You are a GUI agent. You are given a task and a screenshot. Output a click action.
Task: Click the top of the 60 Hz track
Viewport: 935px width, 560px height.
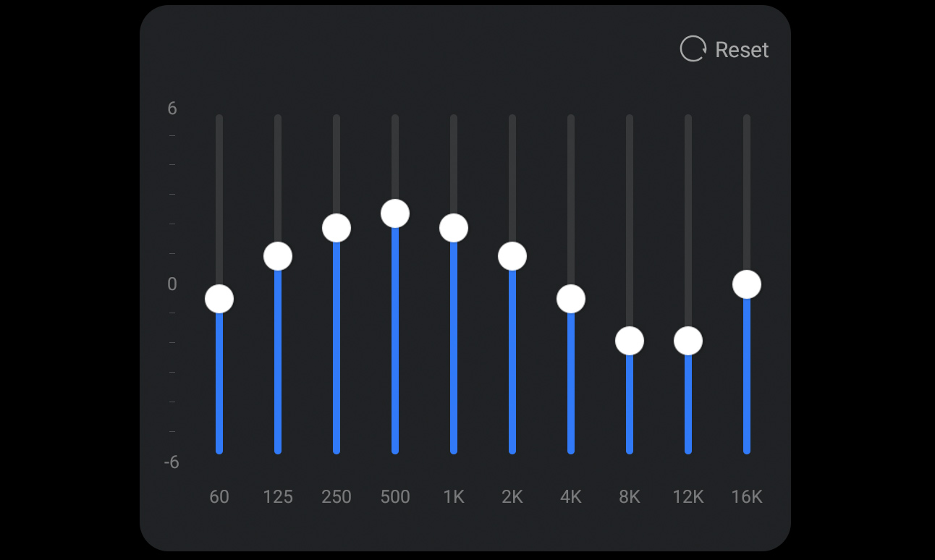pyautogui.click(x=219, y=119)
